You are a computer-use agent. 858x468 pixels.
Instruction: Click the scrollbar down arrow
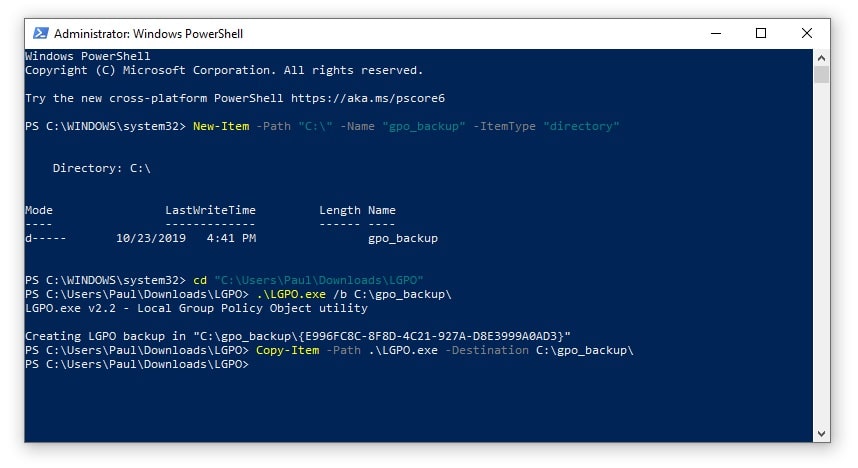[x=821, y=434]
